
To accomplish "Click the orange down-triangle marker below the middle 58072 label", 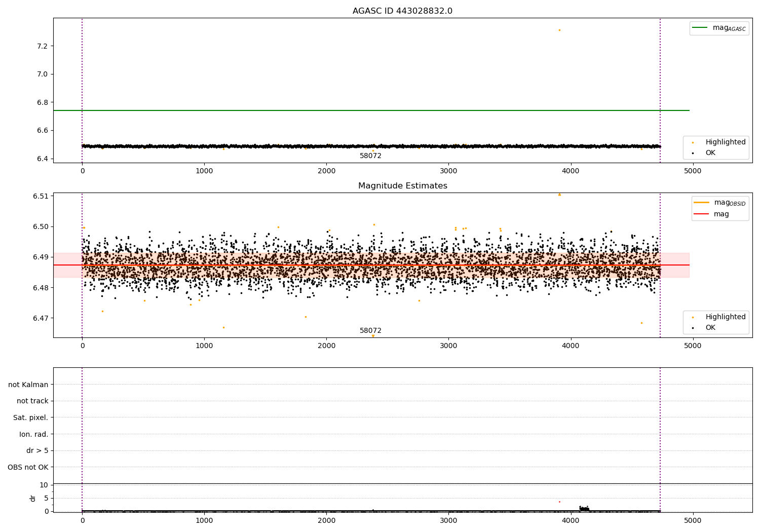I will 373,336.
